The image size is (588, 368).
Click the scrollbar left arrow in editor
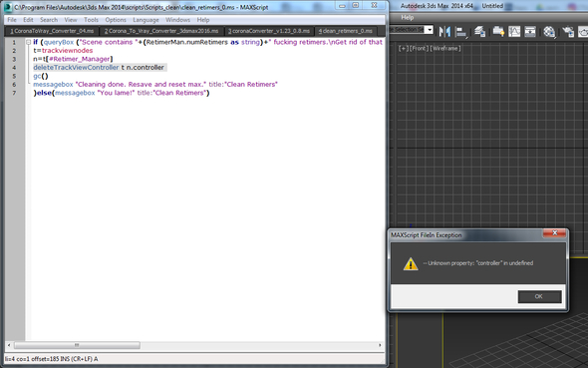point(9,345)
